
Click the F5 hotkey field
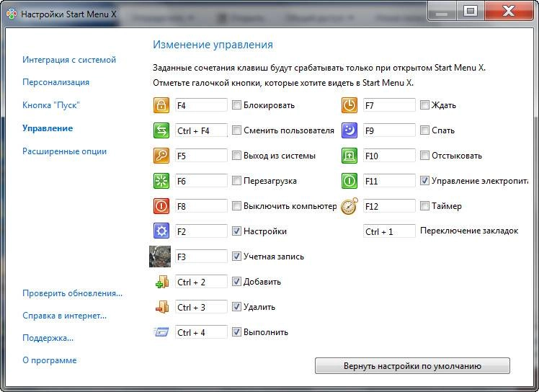point(201,156)
